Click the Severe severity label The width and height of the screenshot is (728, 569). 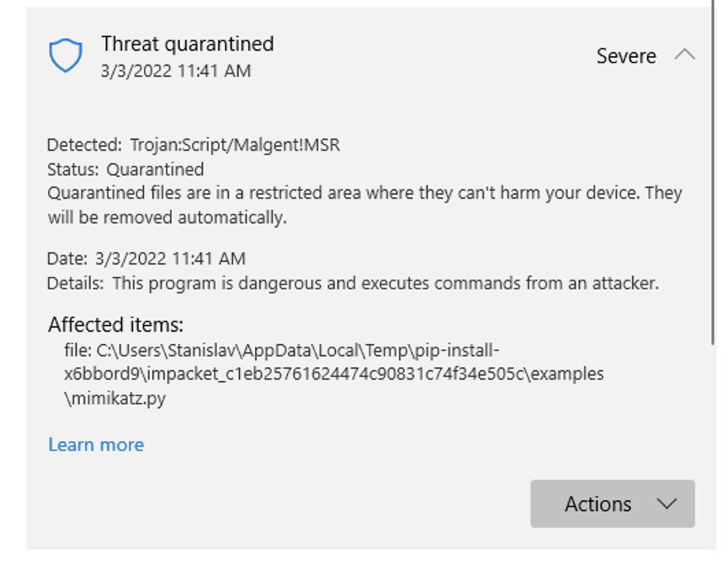[x=627, y=56]
